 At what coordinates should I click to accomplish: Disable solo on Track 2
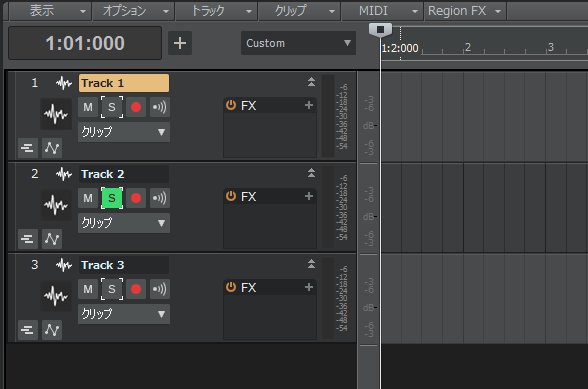(x=112, y=198)
